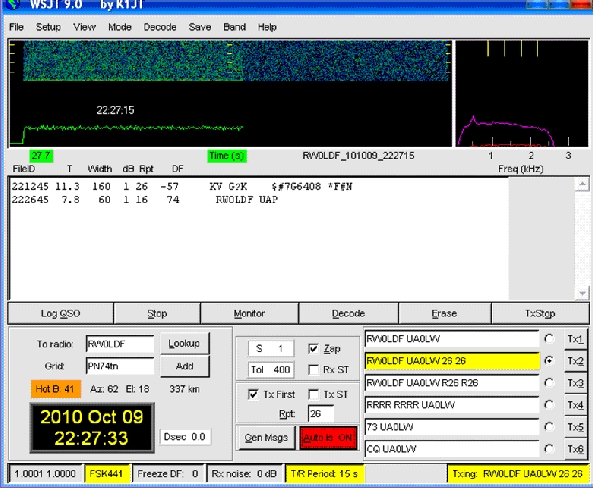Uncheck the Zap checkbox
Viewport: 594px width, 489px height.
(x=313, y=348)
